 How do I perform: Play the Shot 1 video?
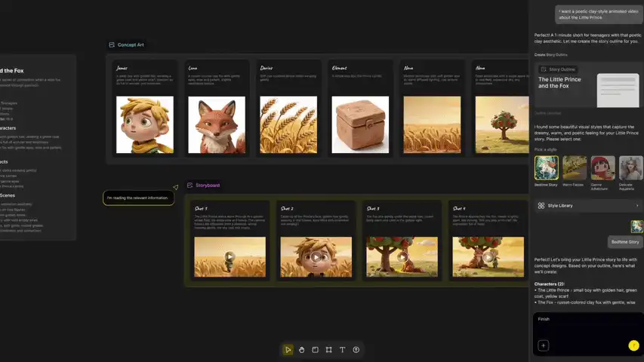coord(230,257)
